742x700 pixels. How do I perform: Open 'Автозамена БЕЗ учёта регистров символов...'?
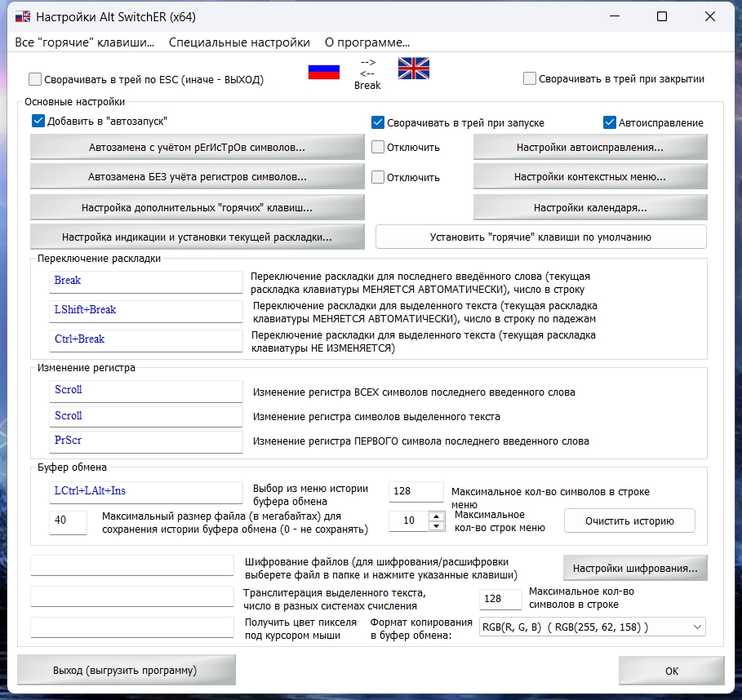click(198, 176)
